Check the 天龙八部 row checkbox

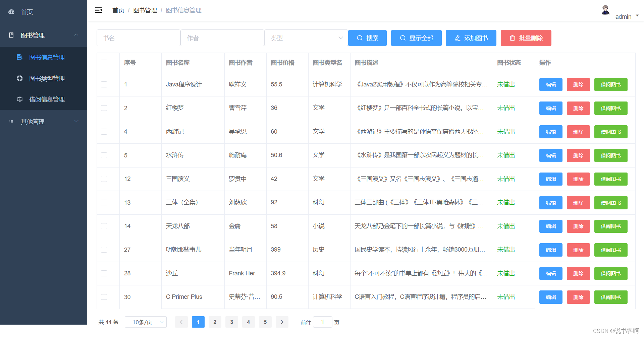click(104, 226)
